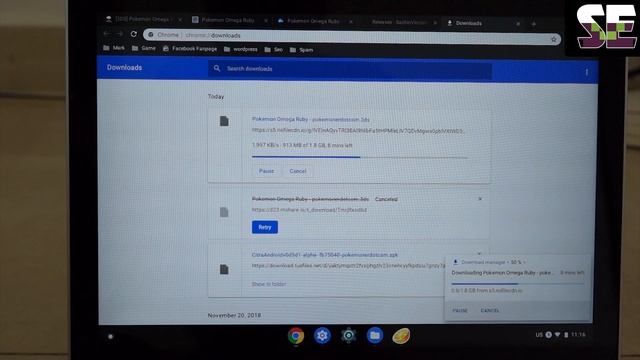Click the battery icon in system tray
This screenshot has width=640, height=360.
[566, 335]
